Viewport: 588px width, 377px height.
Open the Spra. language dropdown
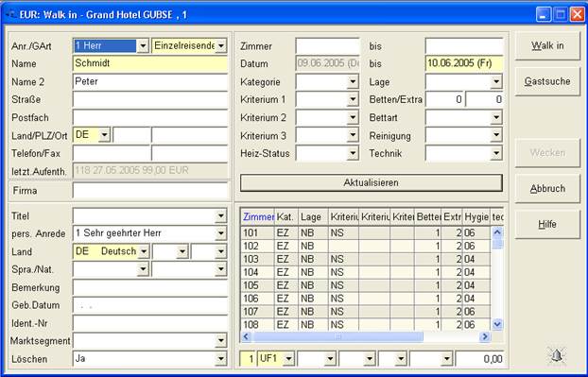pyautogui.click(x=143, y=269)
